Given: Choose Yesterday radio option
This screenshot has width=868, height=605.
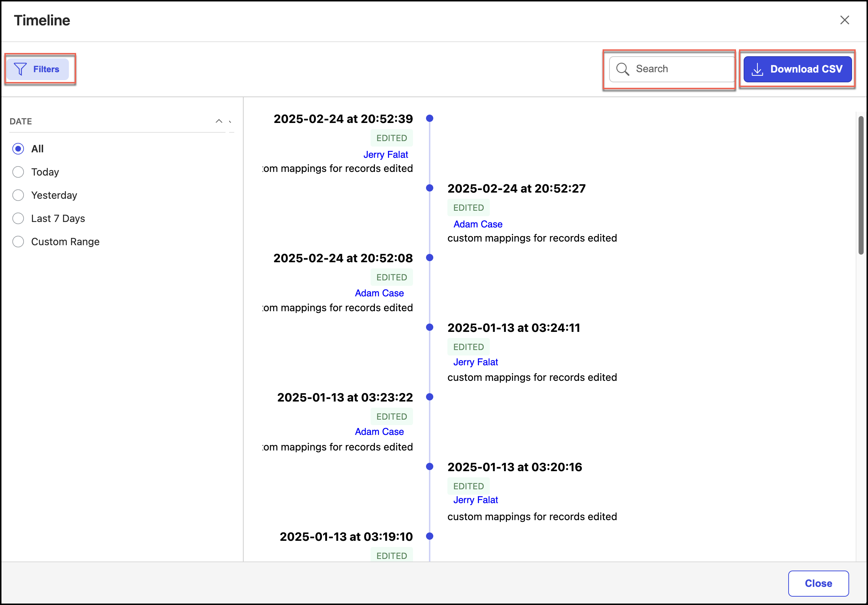Looking at the screenshot, I should 18,196.
